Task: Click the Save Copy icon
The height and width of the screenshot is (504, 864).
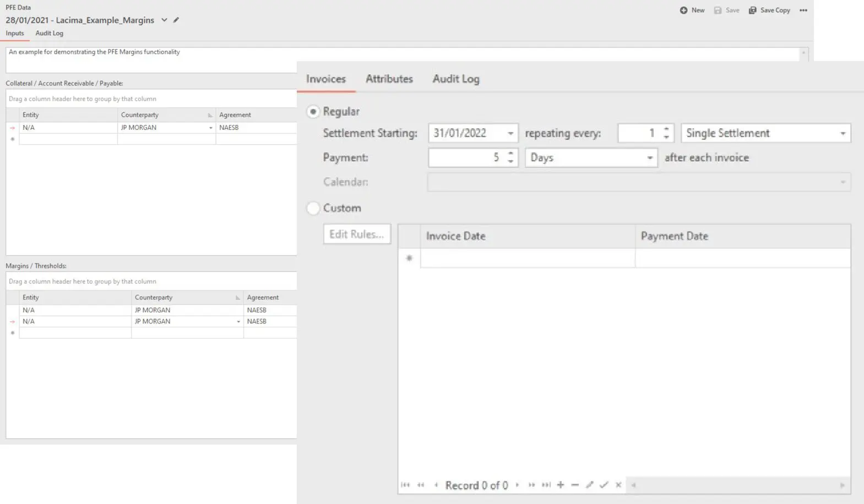Action: click(752, 10)
